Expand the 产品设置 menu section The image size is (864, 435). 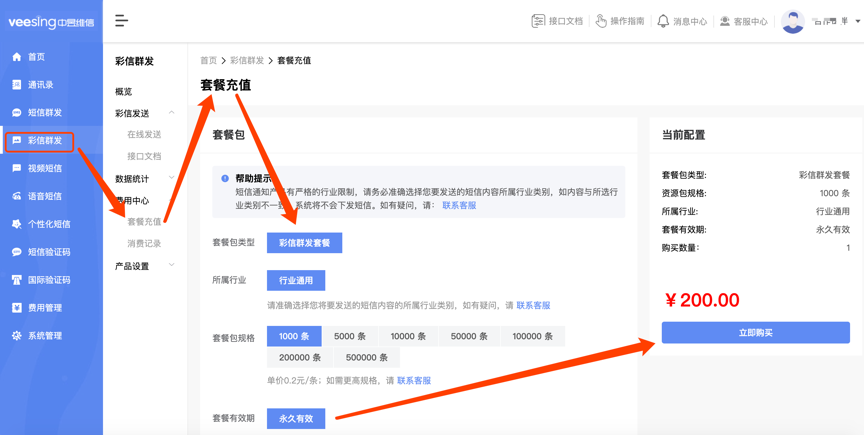(171, 266)
